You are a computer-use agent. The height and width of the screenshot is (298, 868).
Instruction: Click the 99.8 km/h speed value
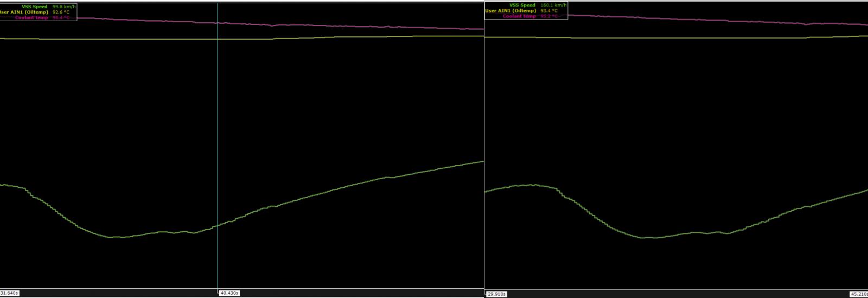63,7
